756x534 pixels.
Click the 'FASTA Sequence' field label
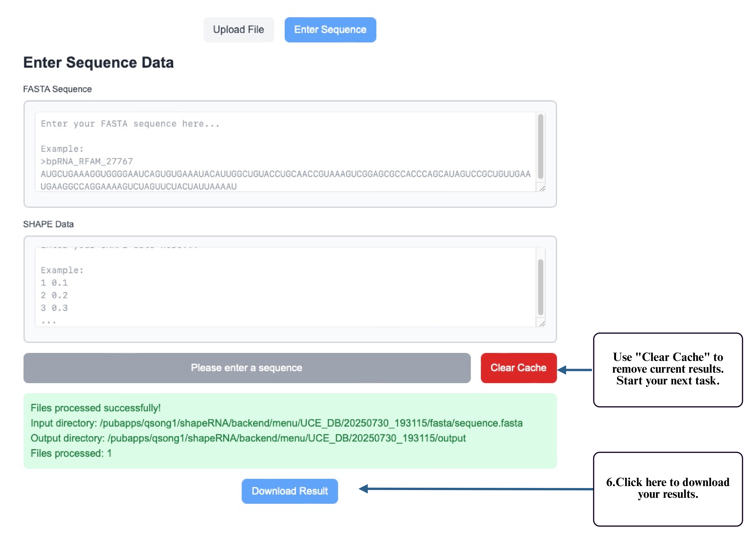click(57, 89)
